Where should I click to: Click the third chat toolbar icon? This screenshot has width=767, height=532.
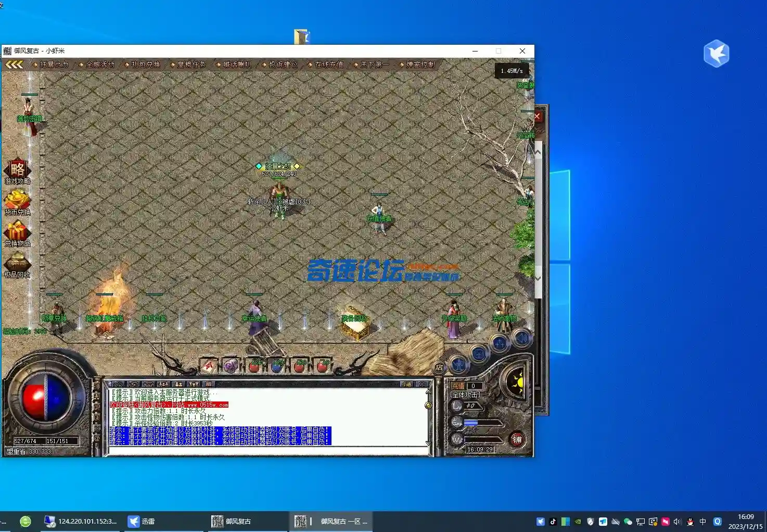coord(149,384)
